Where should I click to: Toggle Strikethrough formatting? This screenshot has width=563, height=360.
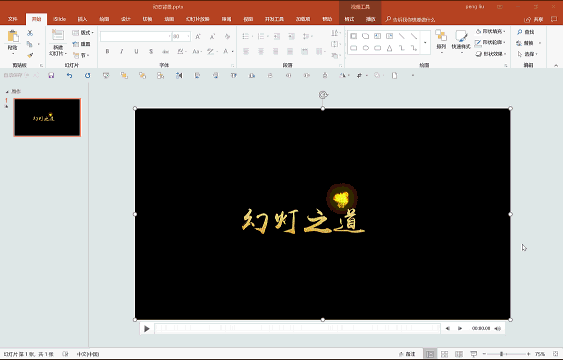(x=166, y=51)
